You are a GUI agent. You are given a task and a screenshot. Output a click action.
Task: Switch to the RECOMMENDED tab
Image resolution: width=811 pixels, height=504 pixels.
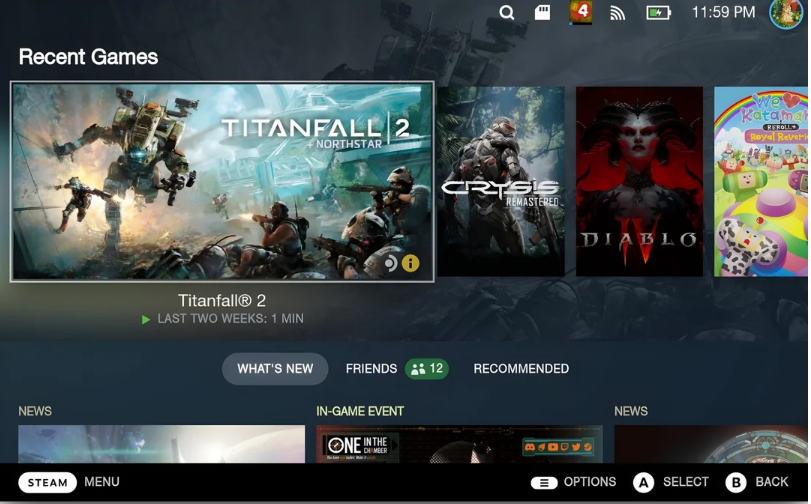[x=521, y=369]
